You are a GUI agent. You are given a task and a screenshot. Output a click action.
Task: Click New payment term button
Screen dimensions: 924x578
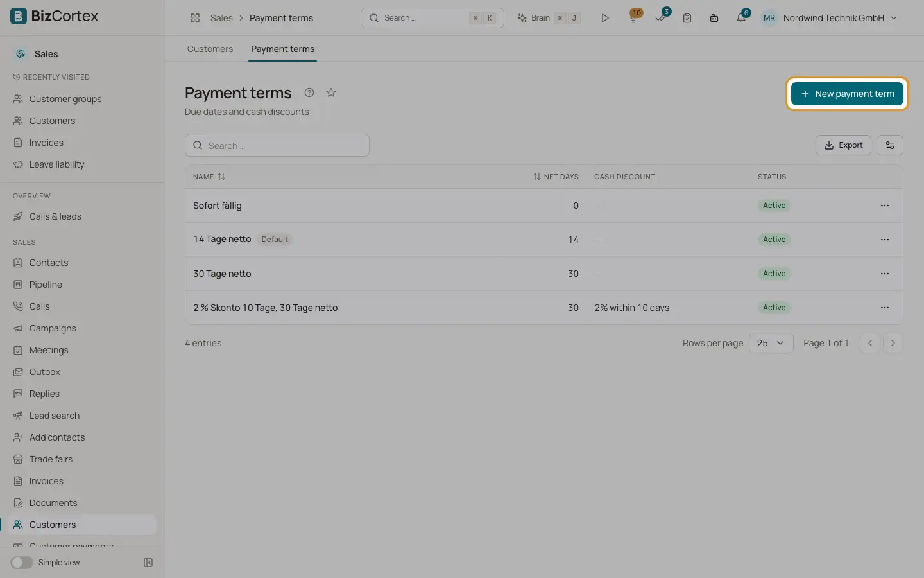click(847, 94)
